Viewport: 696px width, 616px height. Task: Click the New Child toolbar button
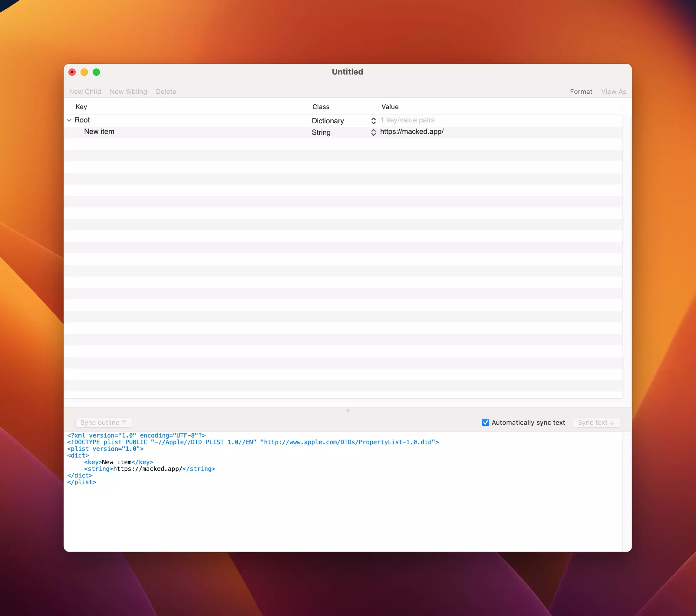85,92
